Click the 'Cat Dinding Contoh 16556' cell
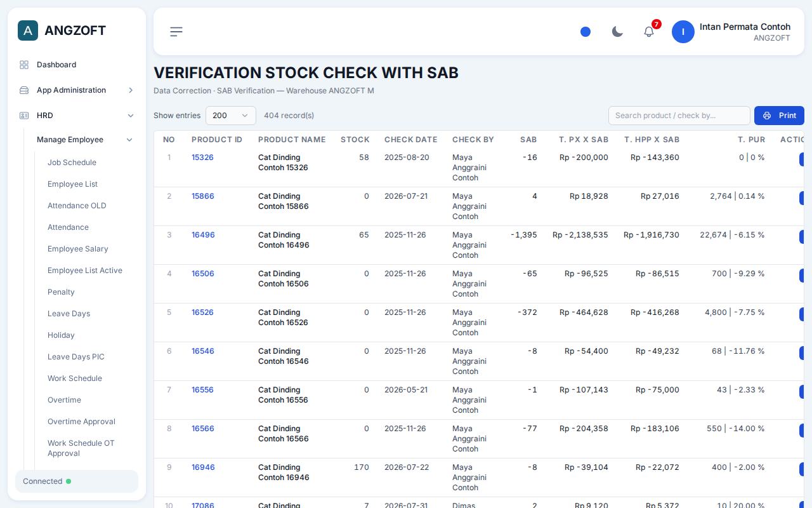Image resolution: width=812 pixels, height=508 pixels. tap(283, 395)
